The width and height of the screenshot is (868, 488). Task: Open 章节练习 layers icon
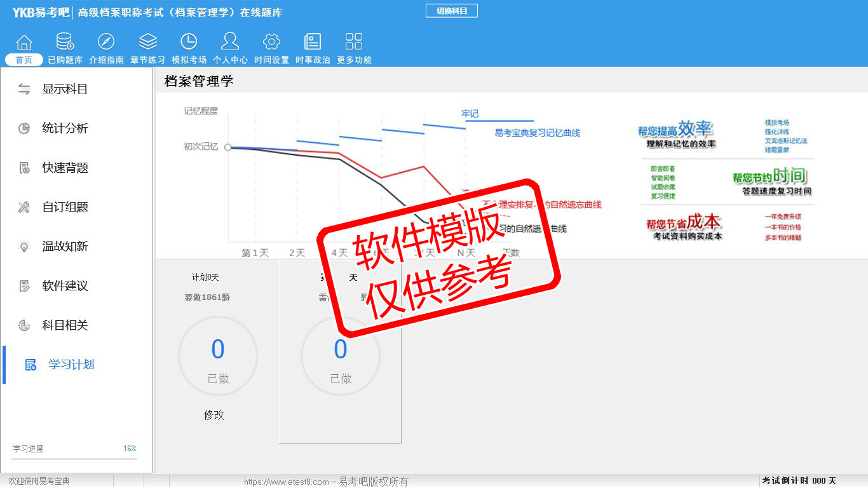[x=147, y=42]
